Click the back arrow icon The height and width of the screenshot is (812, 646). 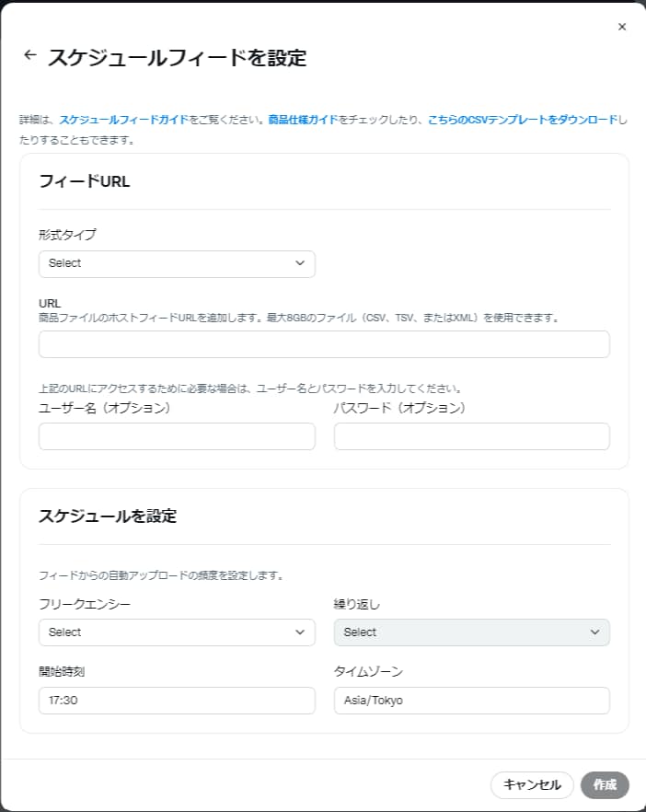pyautogui.click(x=29, y=55)
